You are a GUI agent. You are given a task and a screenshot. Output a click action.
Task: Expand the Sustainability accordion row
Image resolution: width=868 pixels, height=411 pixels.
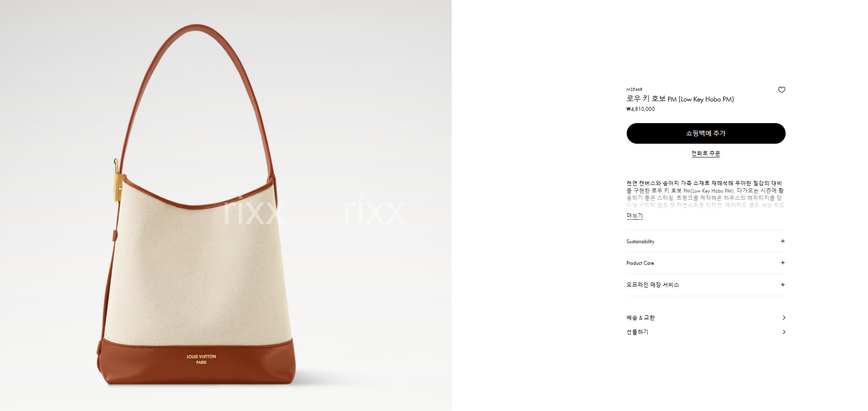[706, 241]
